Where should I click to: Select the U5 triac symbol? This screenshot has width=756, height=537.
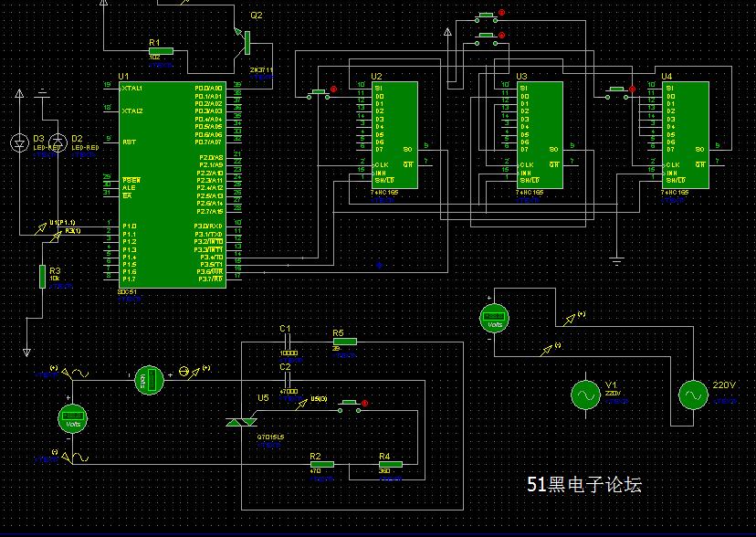click(x=242, y=422)
